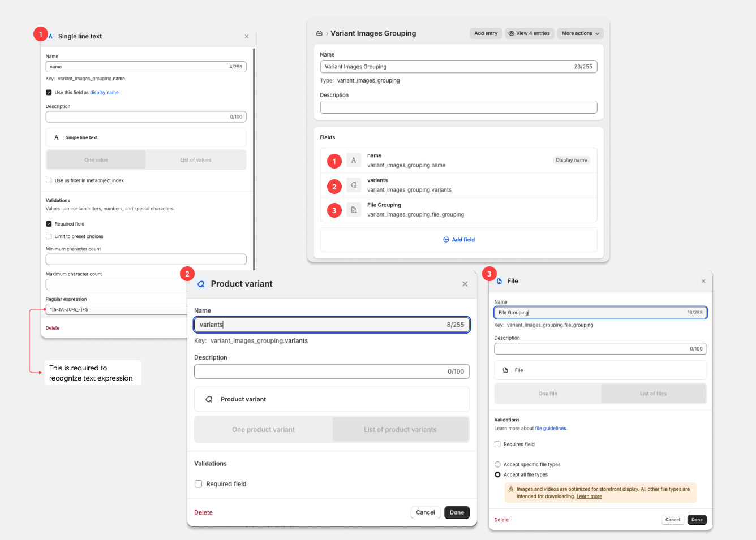This screenshot has width=756, height=540.
Task: Click the file icon in File Grouping row
Action: coord(354,210)
